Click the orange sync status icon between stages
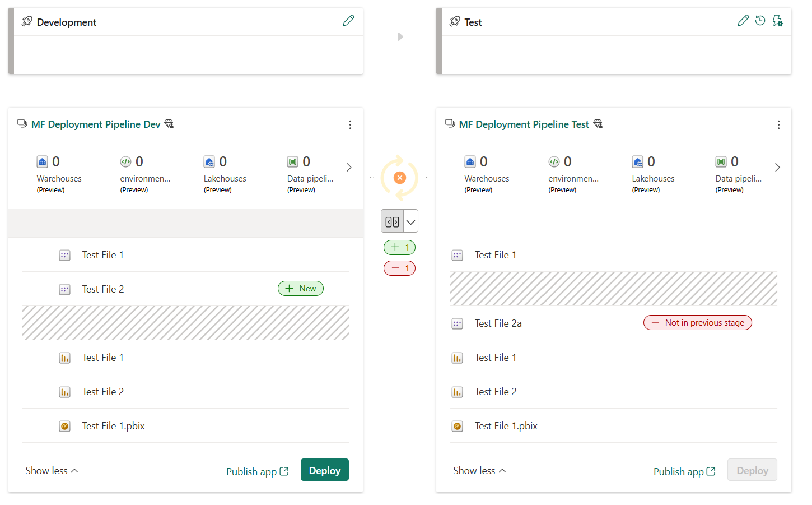 click(x=399, y=178)
